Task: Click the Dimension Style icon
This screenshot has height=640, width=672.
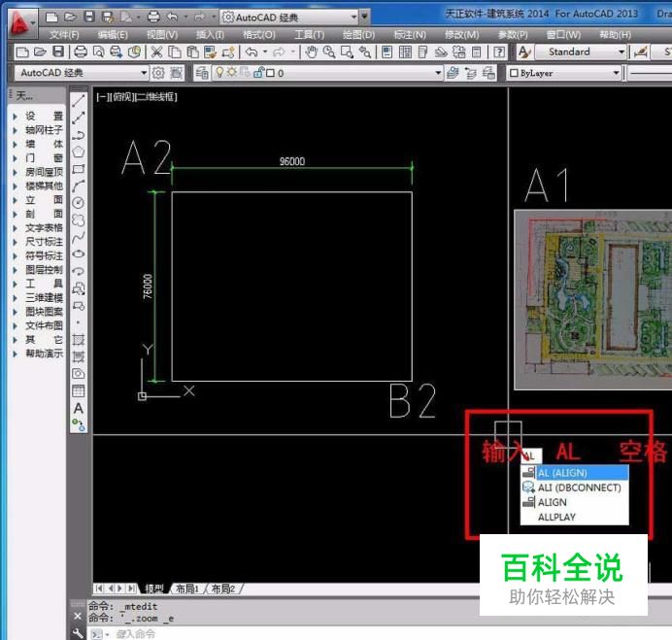Action: click(641, 51)
